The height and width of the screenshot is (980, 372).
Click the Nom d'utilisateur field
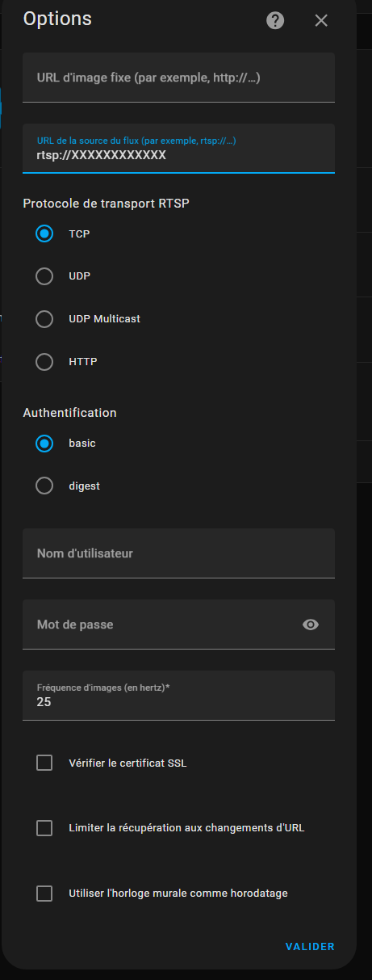178,553
